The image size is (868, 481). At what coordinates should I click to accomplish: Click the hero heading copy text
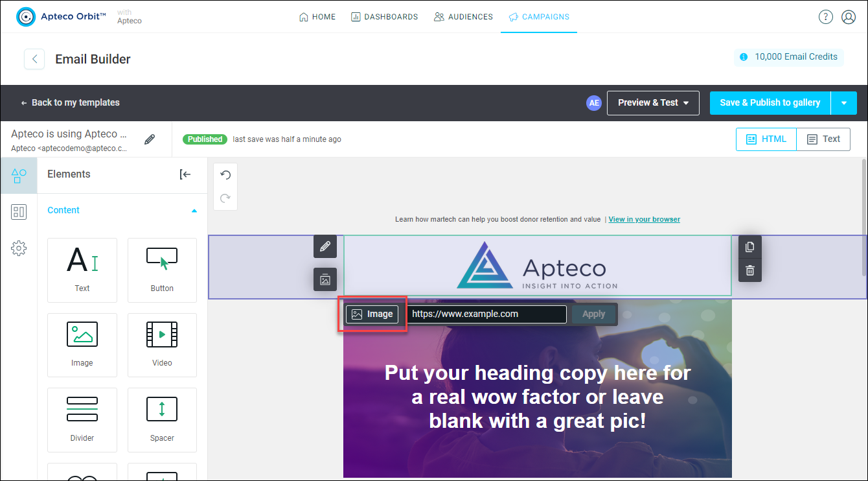[538, 397]
